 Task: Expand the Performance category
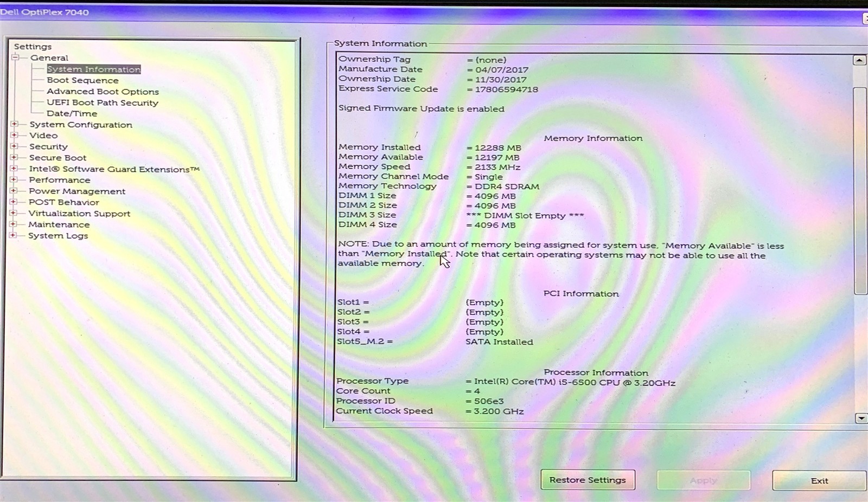click(x=15, y=180)
